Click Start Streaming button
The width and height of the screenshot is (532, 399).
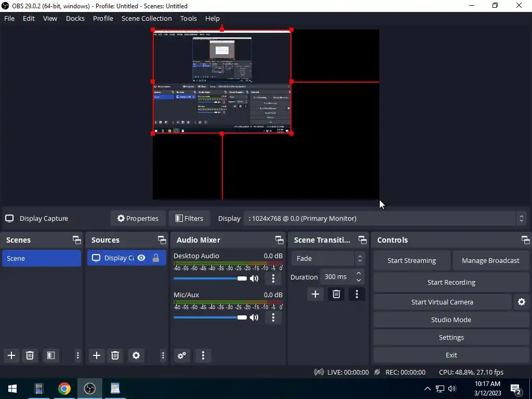click(x=411, y=261)
